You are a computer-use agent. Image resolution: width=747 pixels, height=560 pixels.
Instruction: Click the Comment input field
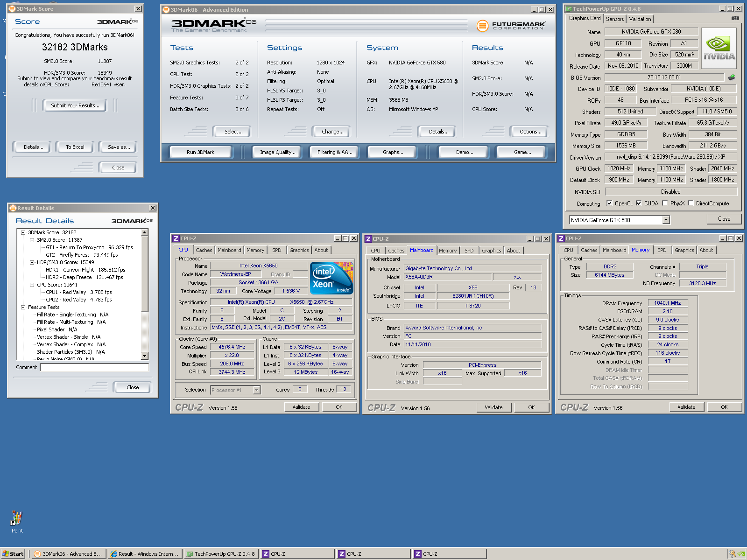[x=94, y=368]
